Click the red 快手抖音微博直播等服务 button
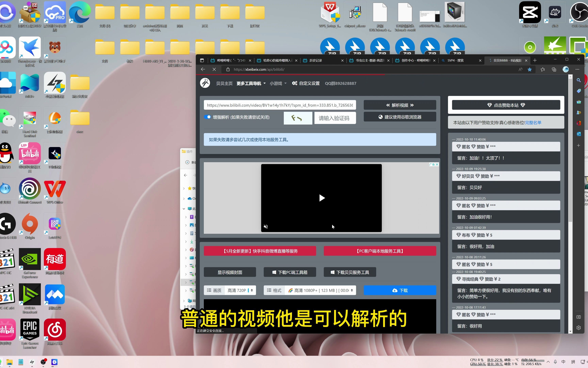Viewport: 588px width, 368px height. point(260,251)
